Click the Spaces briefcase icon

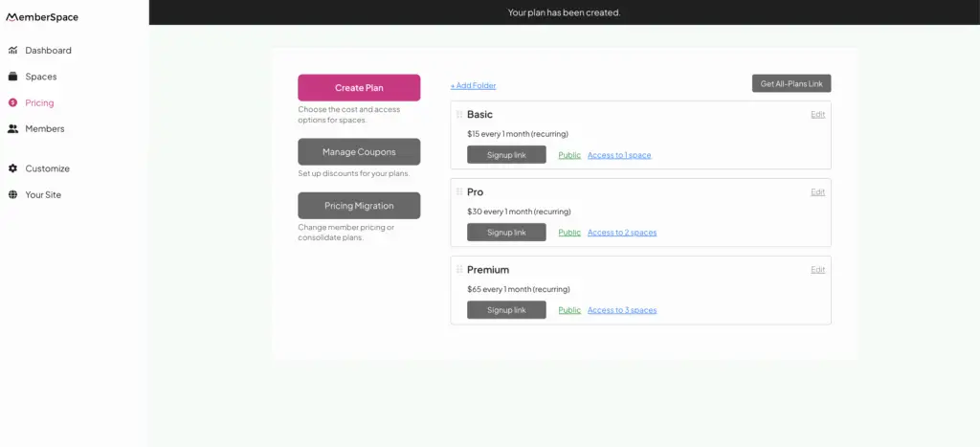point(12,77)
